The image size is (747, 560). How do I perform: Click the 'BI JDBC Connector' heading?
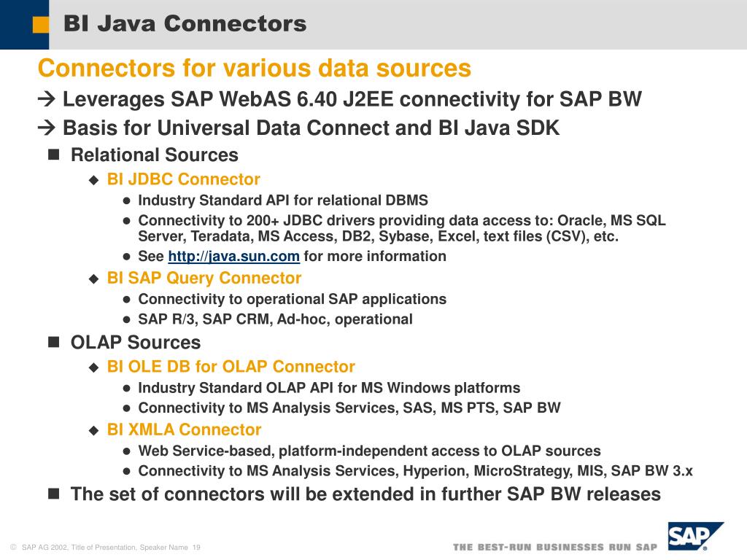tap(183, 179)
